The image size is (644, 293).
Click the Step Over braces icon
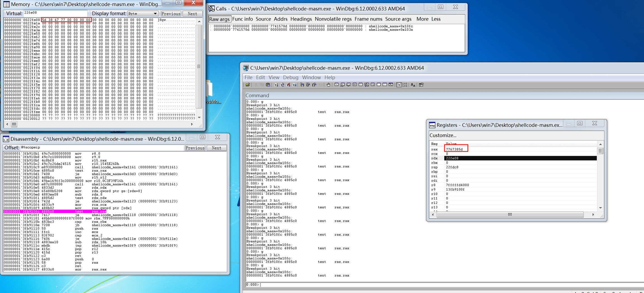coord(308,85)
